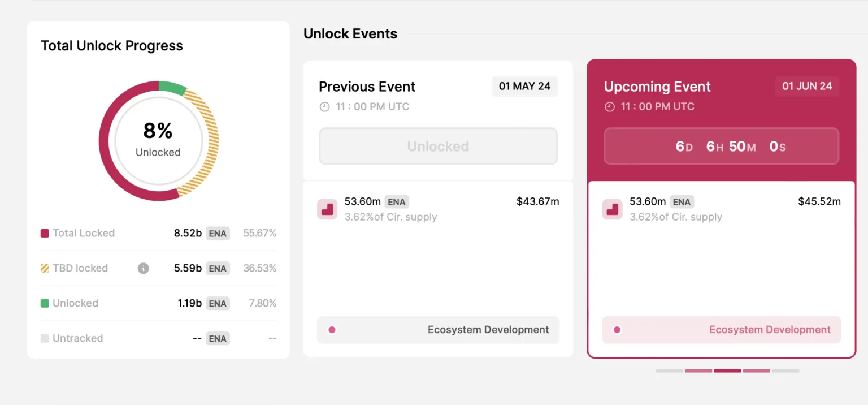Click the TBD locked info icon
868x405 pixels.
(x=144, y=268)
